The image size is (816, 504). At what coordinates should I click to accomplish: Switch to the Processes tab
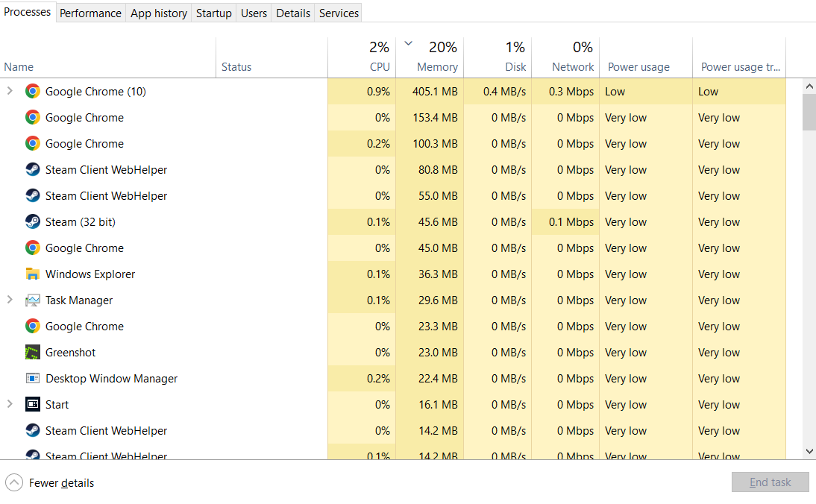coord(28,12)
